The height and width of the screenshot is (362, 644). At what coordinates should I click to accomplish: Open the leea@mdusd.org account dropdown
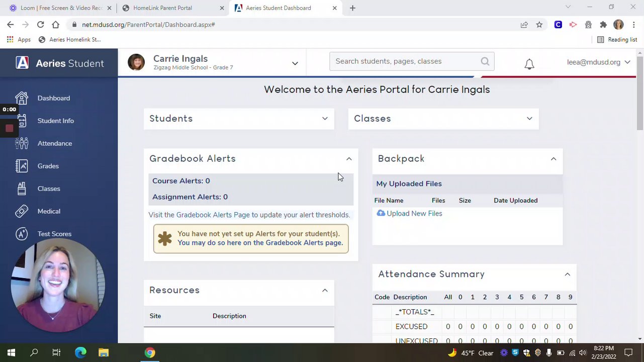point(598,62)
